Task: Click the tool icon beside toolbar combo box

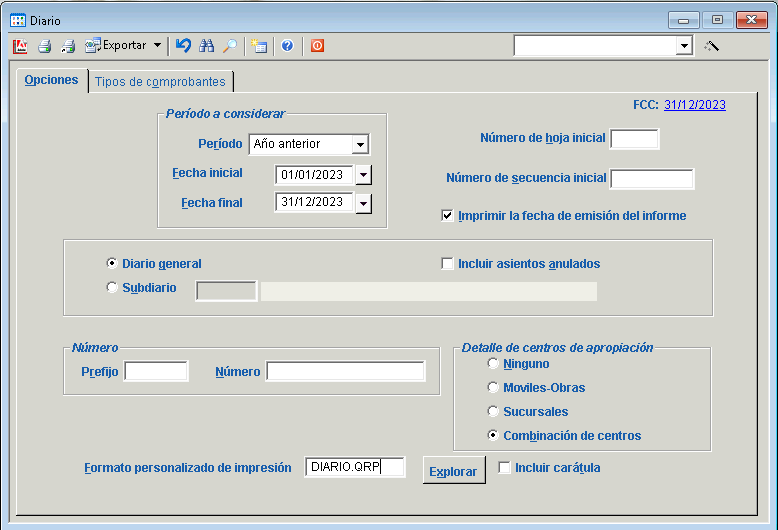Action: (712, 45)
